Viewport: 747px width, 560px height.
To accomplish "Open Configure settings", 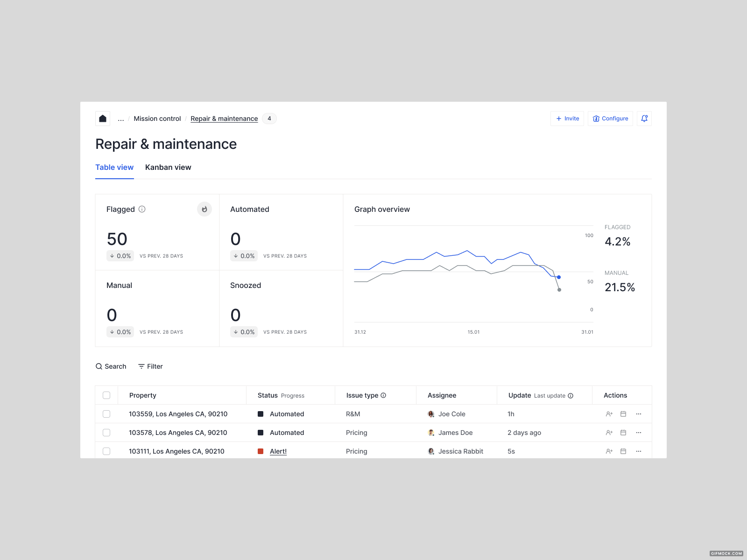I will [610, 119].
